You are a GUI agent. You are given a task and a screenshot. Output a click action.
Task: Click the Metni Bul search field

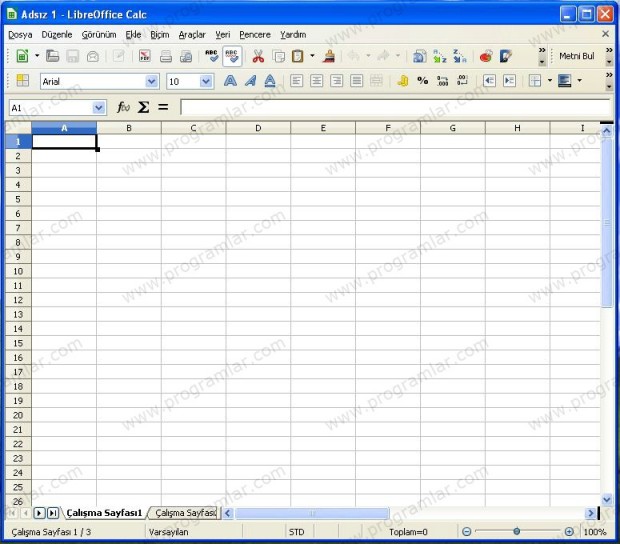(577, 56)
